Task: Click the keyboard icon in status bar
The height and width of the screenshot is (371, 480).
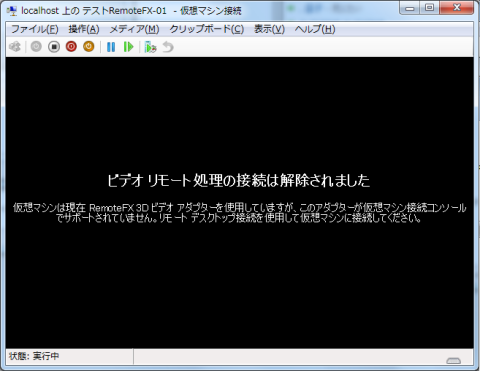Action: pos(453,361)
